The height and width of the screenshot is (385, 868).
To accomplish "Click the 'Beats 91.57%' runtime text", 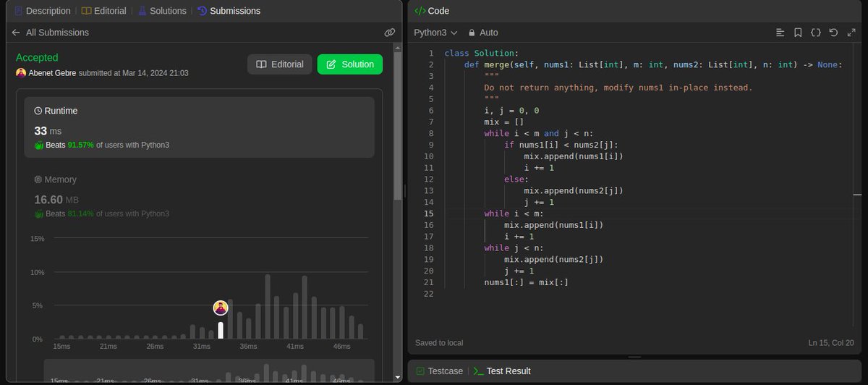I will 102,145.
